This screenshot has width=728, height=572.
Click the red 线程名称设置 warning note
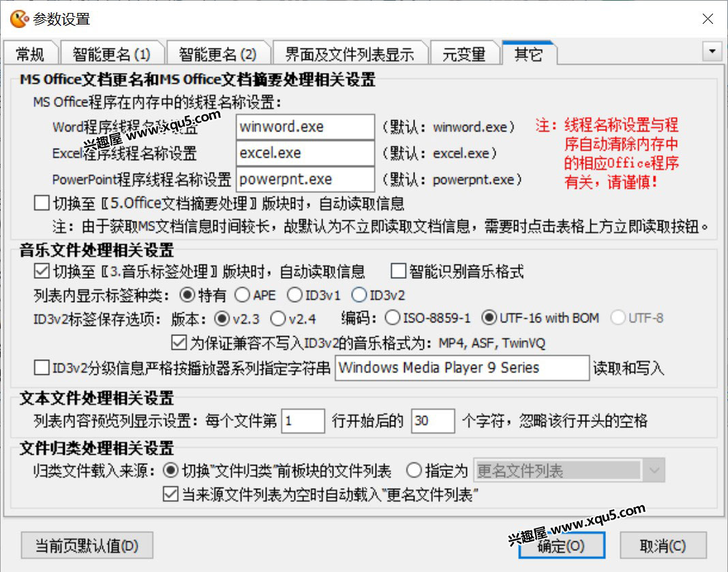(607, 153)
